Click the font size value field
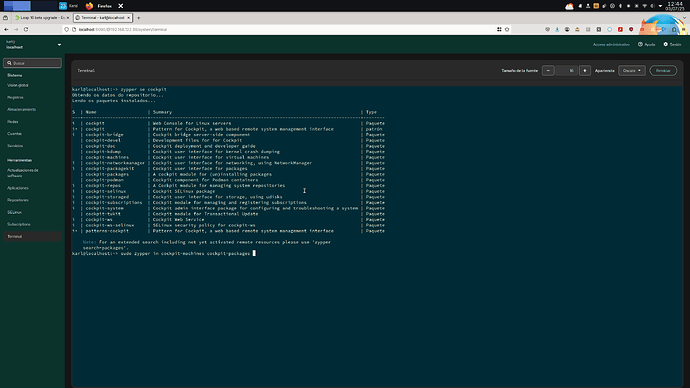690x388 pixels. pos(566,70)
